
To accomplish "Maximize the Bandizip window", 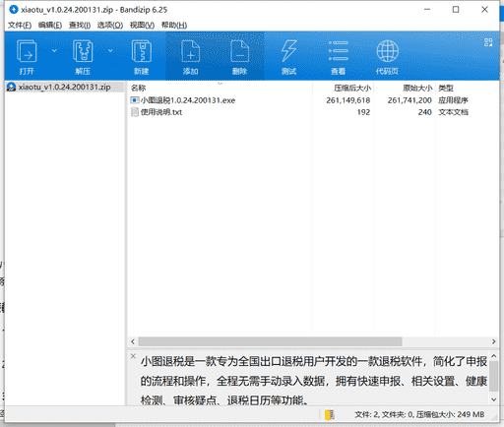I will coord(456,10).
